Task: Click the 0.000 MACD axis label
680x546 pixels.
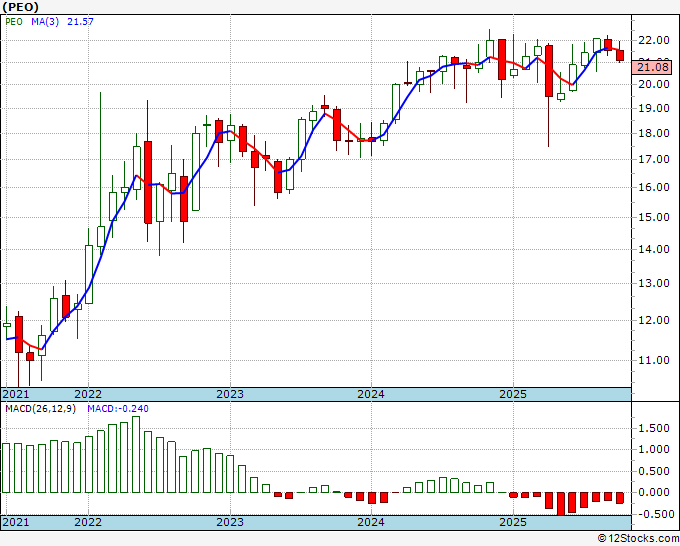Action: coord(654,492)
